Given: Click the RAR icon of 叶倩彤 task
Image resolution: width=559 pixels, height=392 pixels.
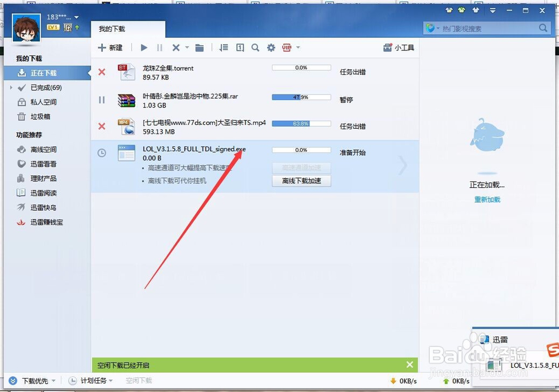Looking at the screenshot, I should click(x=126, y=100).
